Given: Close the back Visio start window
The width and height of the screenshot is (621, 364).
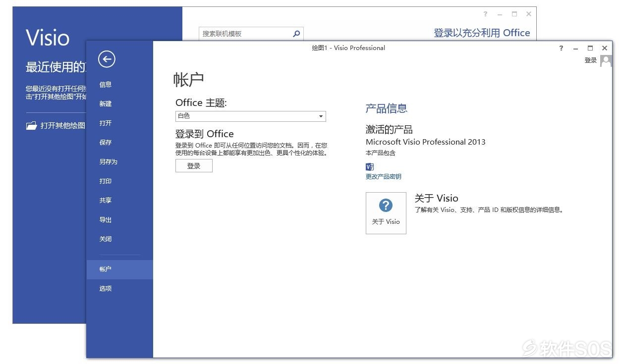Looking at the screenshot, I should coord(528,14).
